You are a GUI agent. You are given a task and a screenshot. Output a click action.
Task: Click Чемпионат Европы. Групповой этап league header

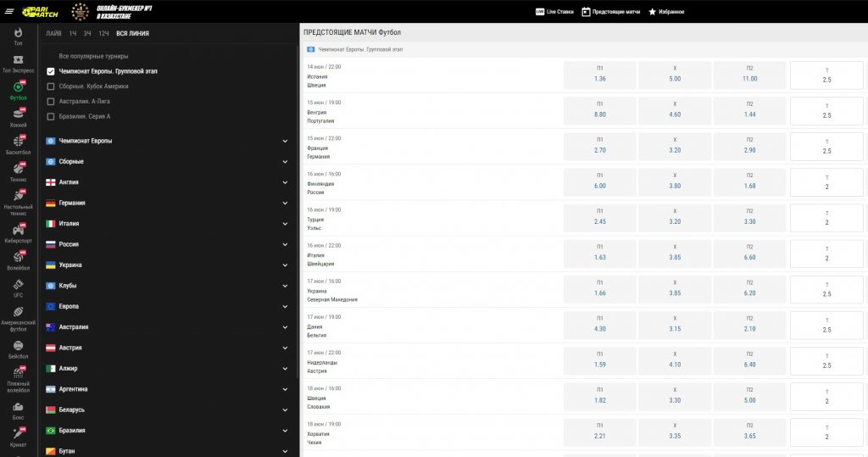[x=360, y=50]
